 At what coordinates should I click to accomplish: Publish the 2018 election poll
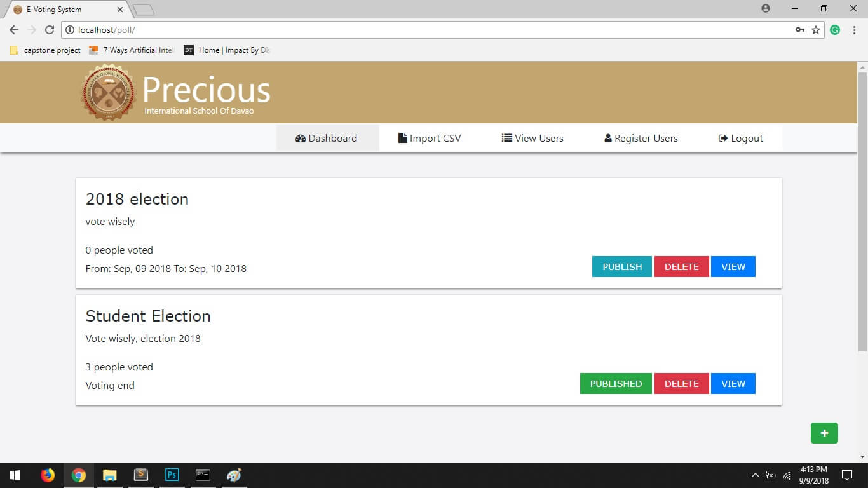(x=621, y=266)
